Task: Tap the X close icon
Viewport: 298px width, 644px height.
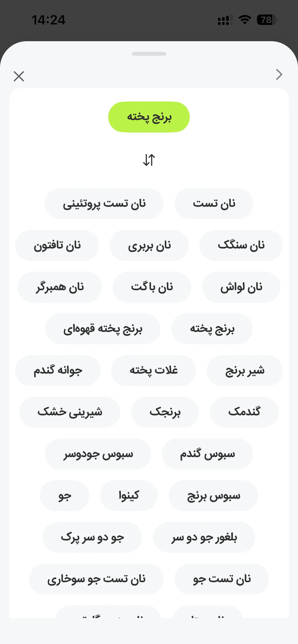Action: pos(19,76)
